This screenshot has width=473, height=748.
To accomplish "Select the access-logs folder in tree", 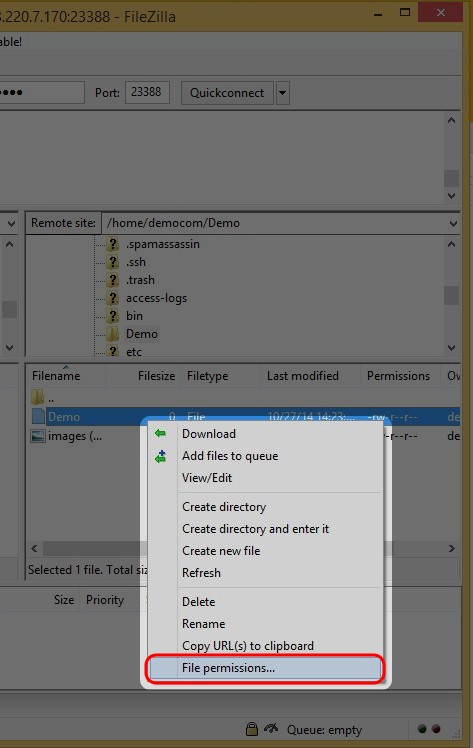I will (x=156, y=298).
